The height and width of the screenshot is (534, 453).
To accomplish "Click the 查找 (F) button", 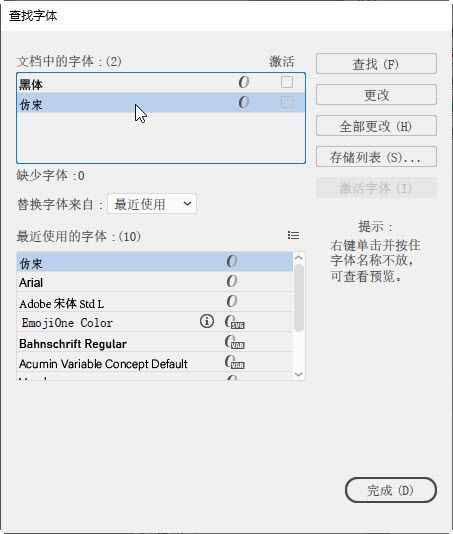I will tap(376, 64).
